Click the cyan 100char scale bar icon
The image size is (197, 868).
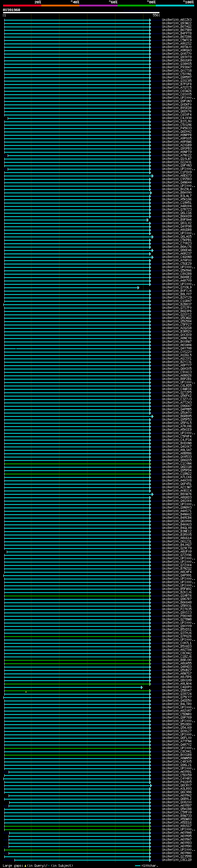[138, 866]
